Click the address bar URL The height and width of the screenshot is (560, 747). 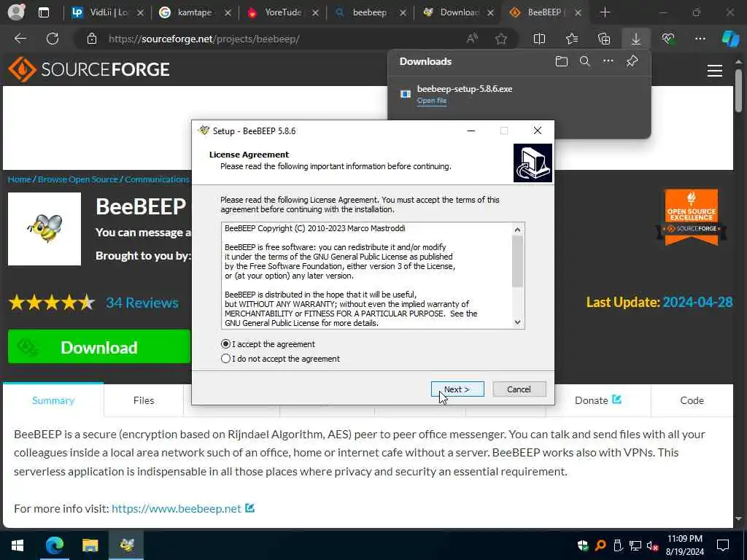tap(204, 39)
